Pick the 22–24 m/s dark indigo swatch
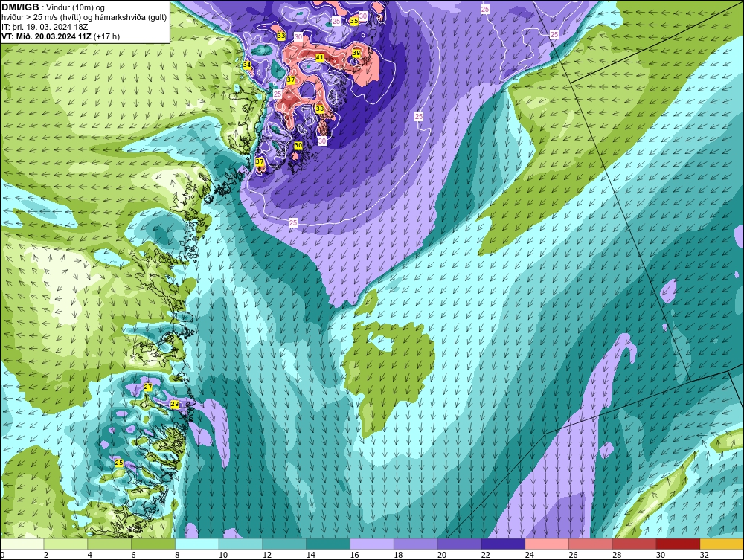Viewport: 744px width, 560px height. 503,544
